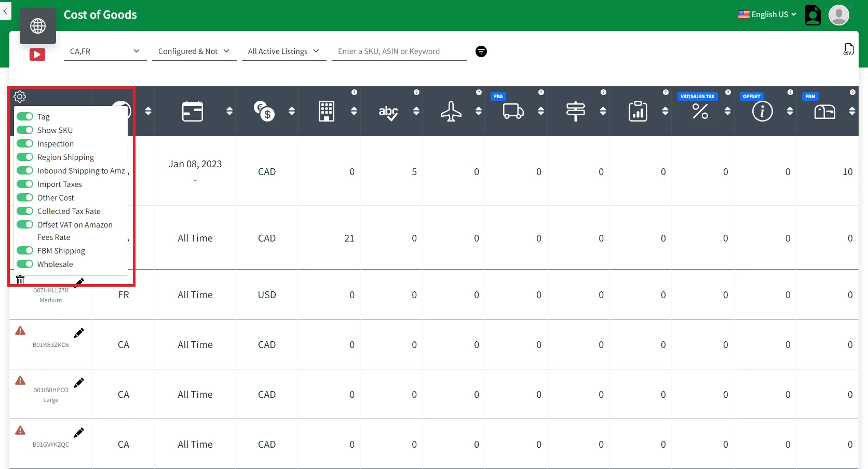The image size is (868, 469).
Task: Click the clipboard chart other cost icon
Action: (638, 111)
